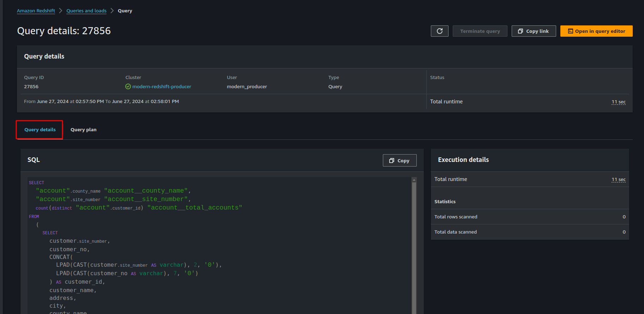
Task: Click the Total data scanned row
Action: pyautogui.click(x=530, y=232)
